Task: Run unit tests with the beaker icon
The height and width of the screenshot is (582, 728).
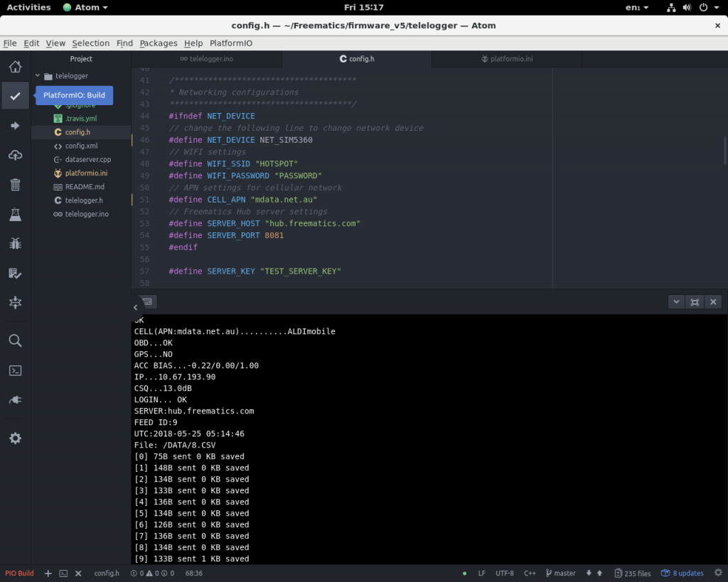Action: [15, 215]
